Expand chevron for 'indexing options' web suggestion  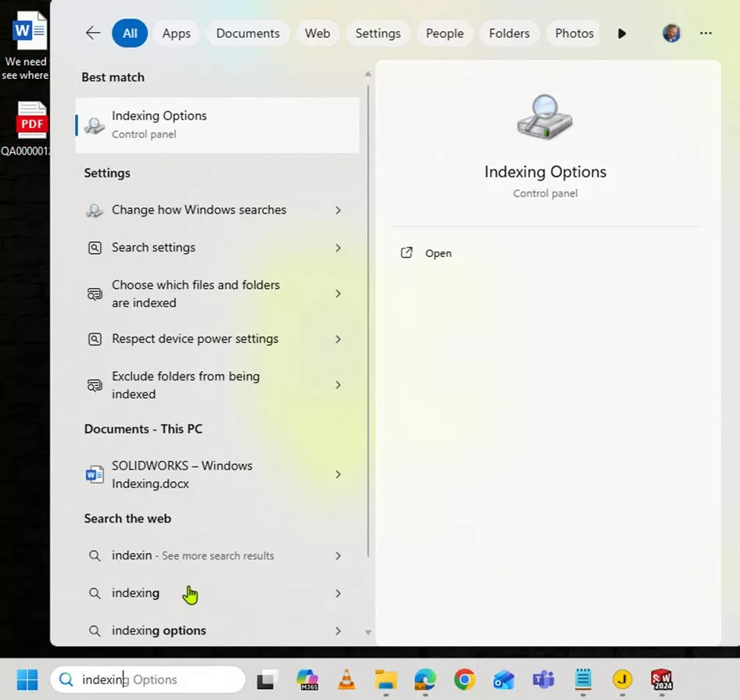coord(338,630)
